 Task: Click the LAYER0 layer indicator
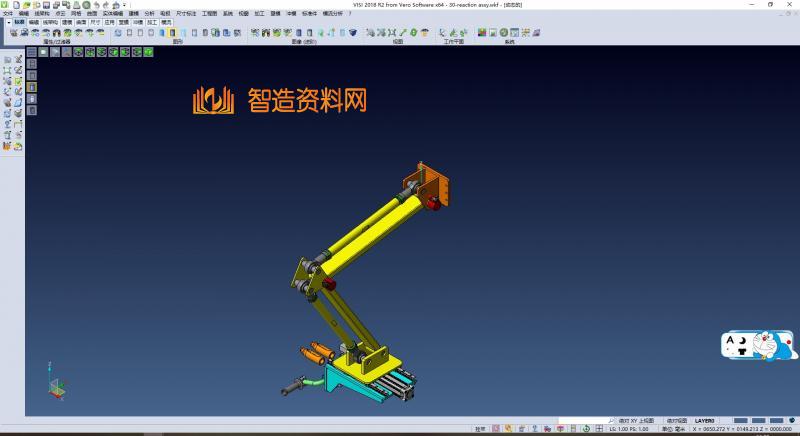click(705, 421)
